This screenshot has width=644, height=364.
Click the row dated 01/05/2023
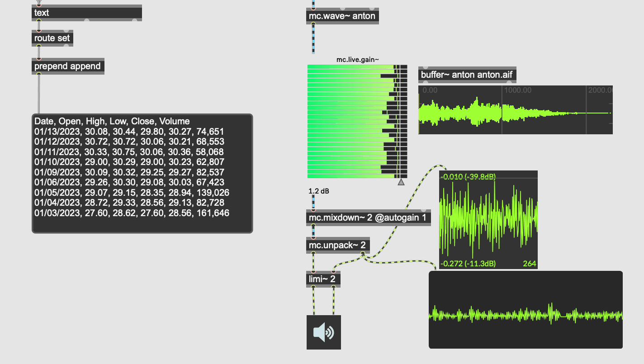132,193
